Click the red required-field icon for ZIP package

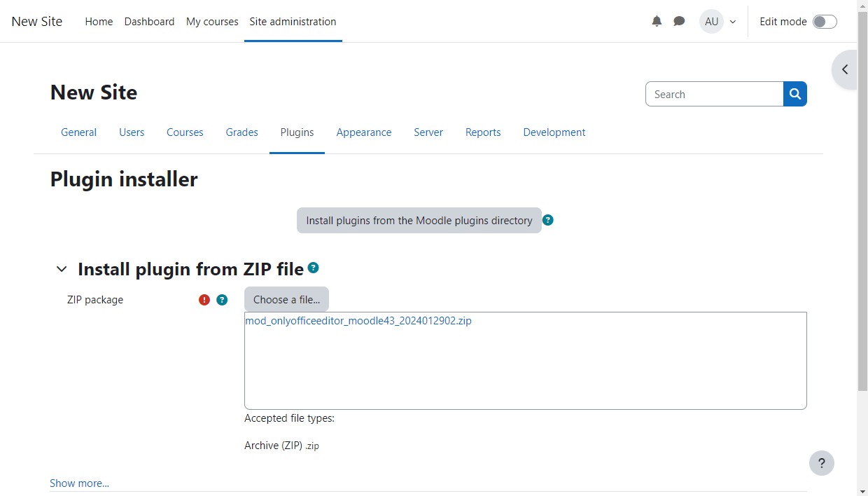click(204, 300)
